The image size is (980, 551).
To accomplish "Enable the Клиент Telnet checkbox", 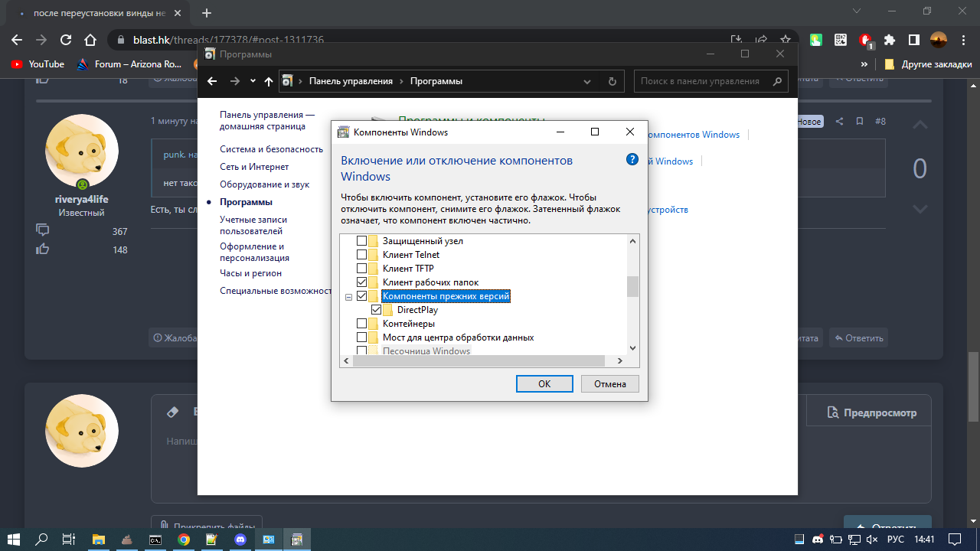I will tap(362, 255).
